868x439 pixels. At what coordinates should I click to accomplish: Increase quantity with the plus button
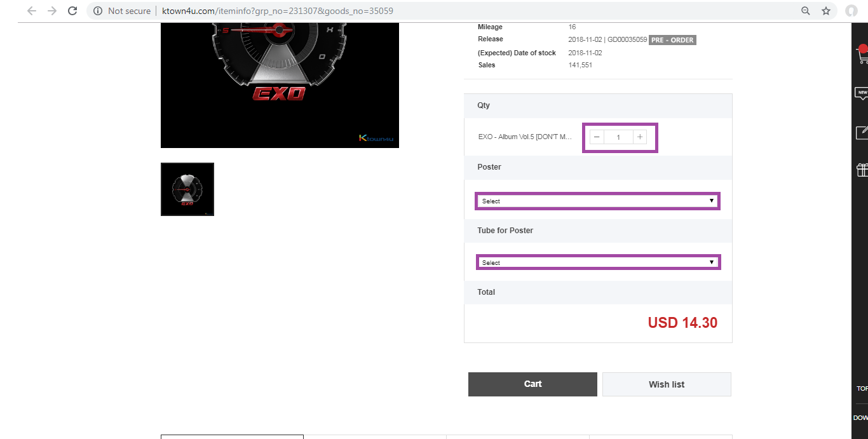pyautogui.click(x=640, y=137)
